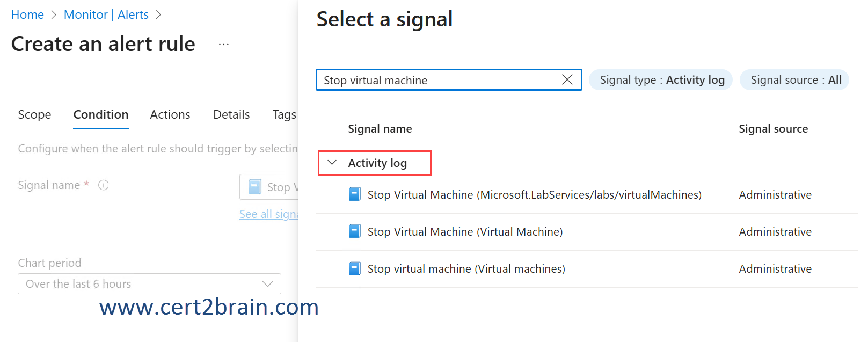Click the info icon beside Signal name
Screen dimensions: 868x342
pos(104,185)
